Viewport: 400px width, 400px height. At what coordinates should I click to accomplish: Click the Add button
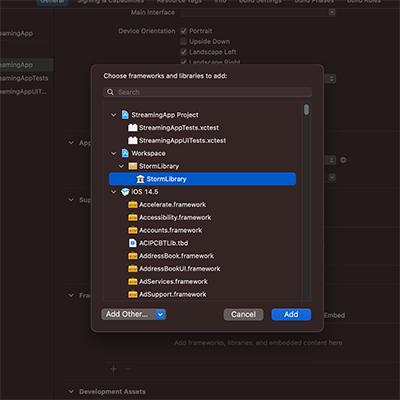click(x=291, y=314)
